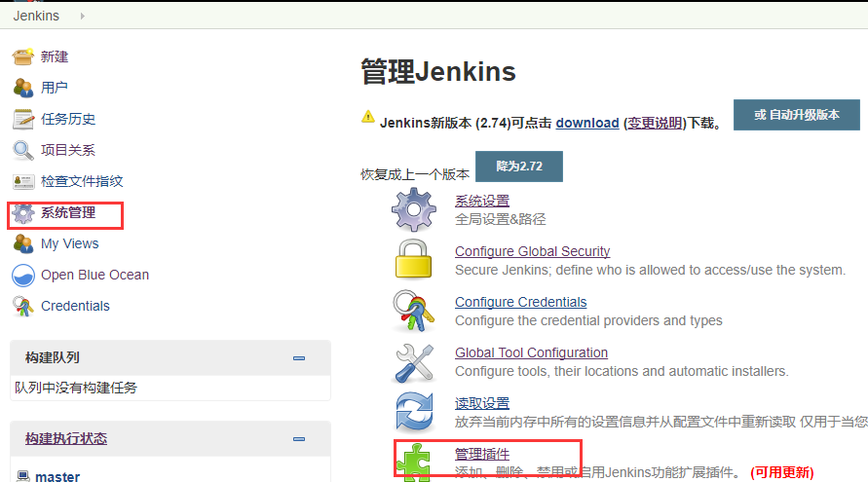
Task: Click the My Views people icon
Action: point(22,243)
